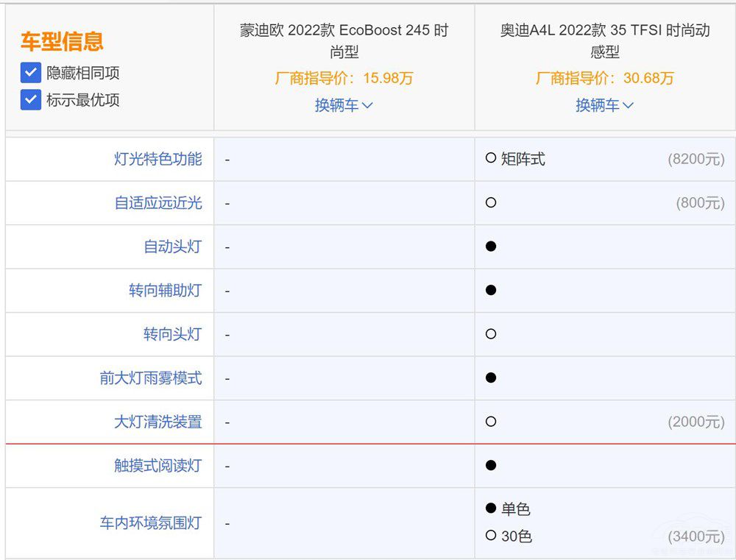Image resolution: width=736 pixels, height=560 pixels.
Task: Toggle the 标示最优项 checkbox
Action: pos(30,101)
